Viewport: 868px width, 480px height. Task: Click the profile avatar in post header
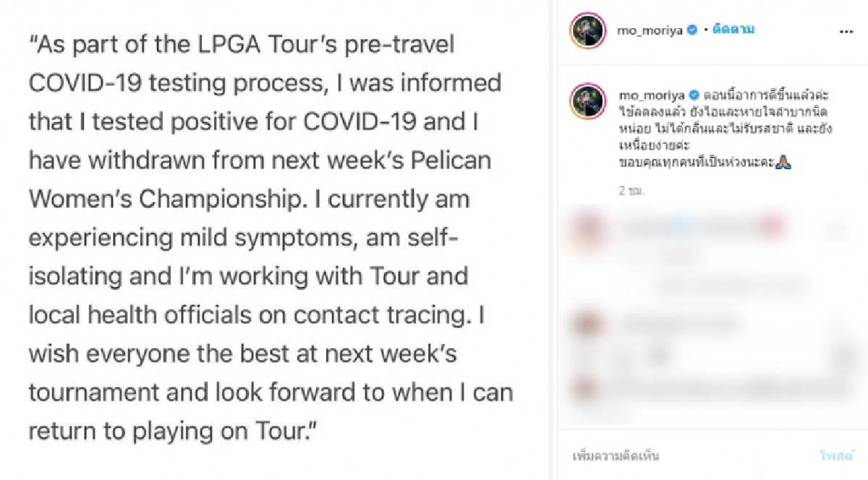tap(587, 30)
